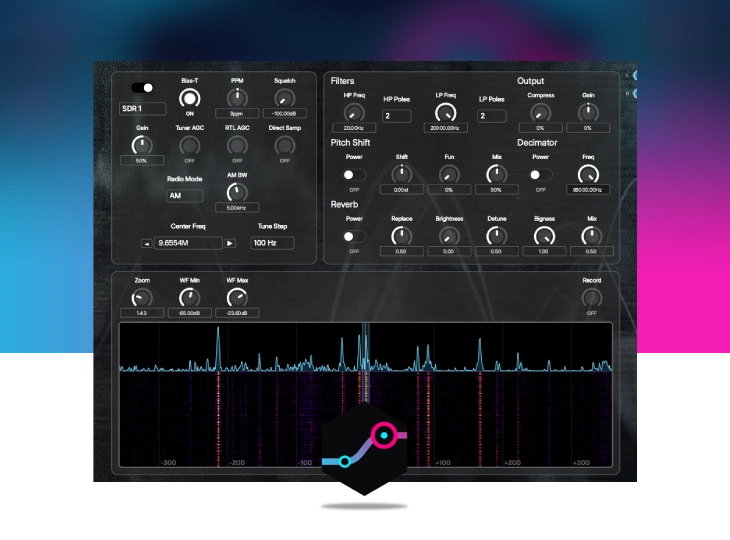This screenshot has width=730, height=540.
Task: Click the -100.00dB squelch value field
Action: point(284,113)
